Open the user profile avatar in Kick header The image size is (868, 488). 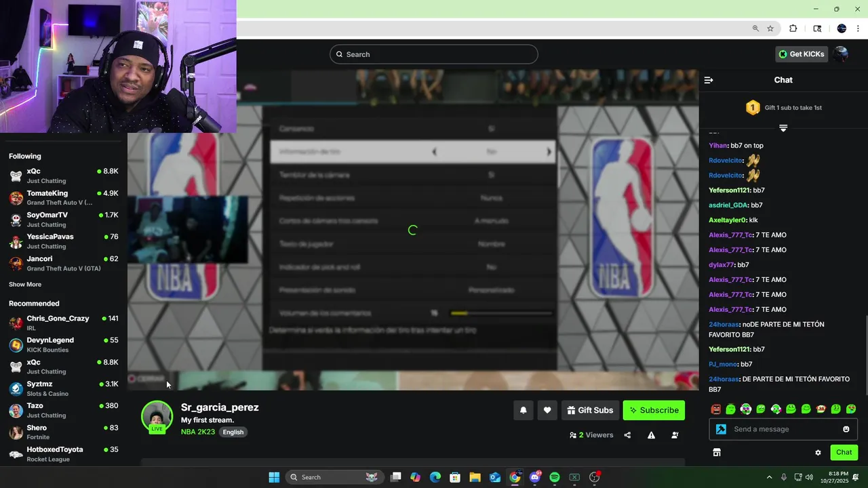click(841, 54)
